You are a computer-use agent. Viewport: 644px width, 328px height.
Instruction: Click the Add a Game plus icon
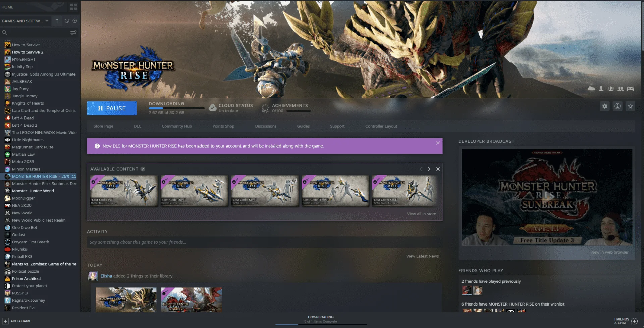[x=5, y=321]
